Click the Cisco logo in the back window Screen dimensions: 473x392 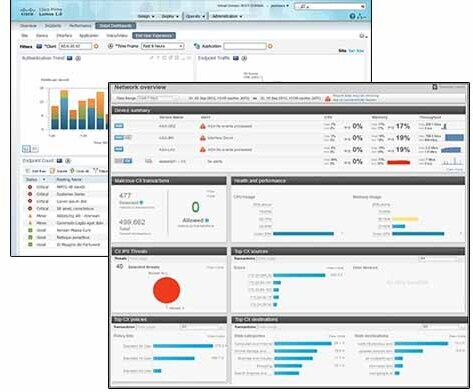tap(27, 12)
